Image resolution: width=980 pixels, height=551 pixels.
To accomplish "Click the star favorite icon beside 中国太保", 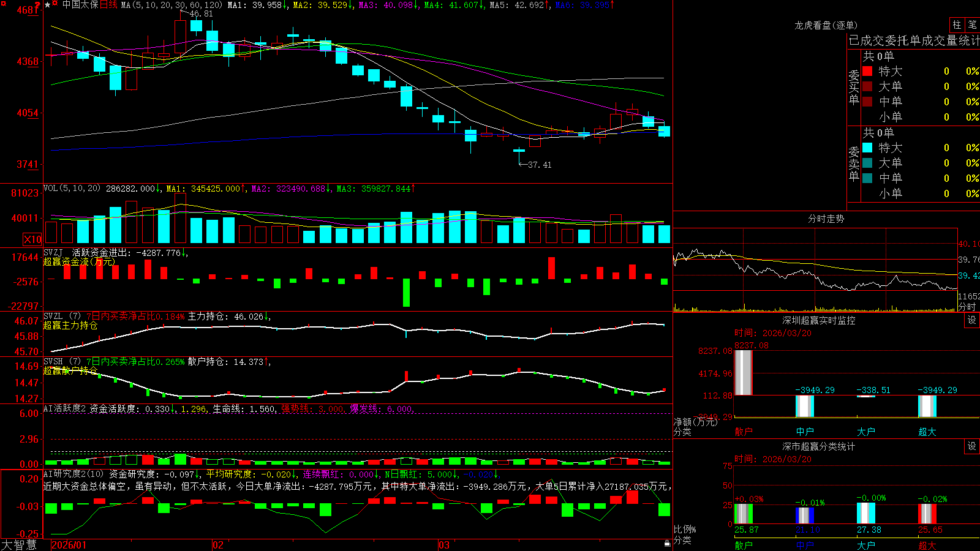I will click(48, 4).
